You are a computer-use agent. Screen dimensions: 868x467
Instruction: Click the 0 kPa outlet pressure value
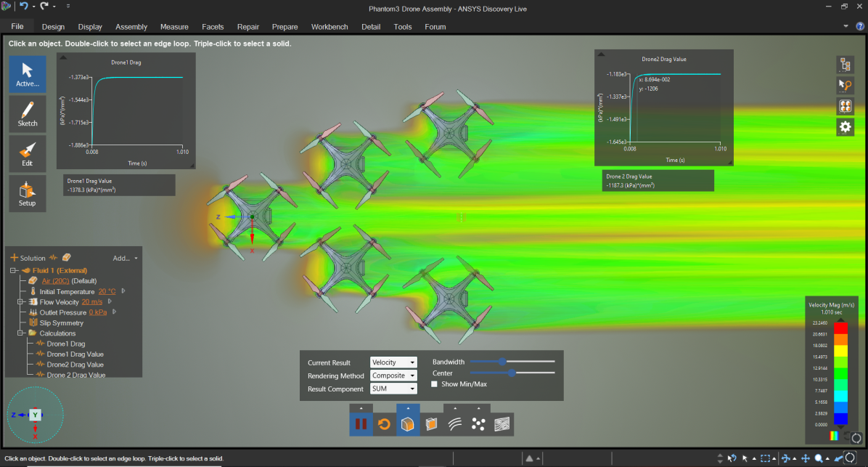pos(98,312)
